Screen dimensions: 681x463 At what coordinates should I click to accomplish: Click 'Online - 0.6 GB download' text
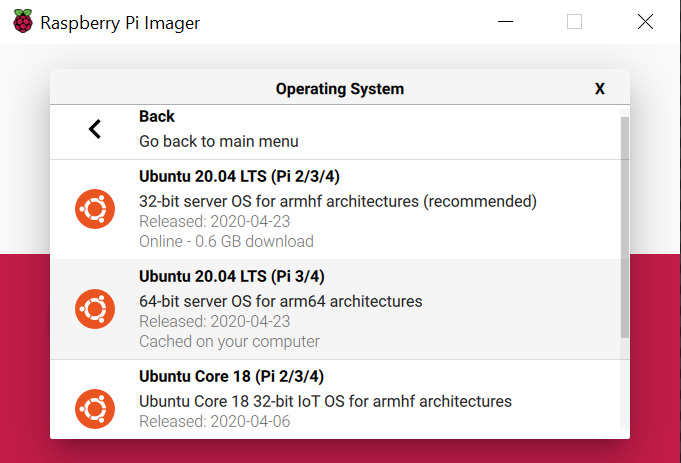tap(226, 241)
